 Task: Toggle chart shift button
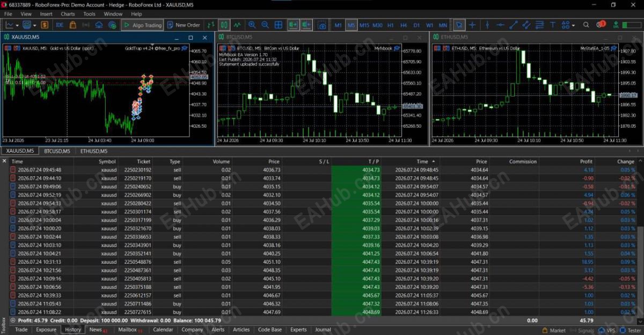click(306, 25)
